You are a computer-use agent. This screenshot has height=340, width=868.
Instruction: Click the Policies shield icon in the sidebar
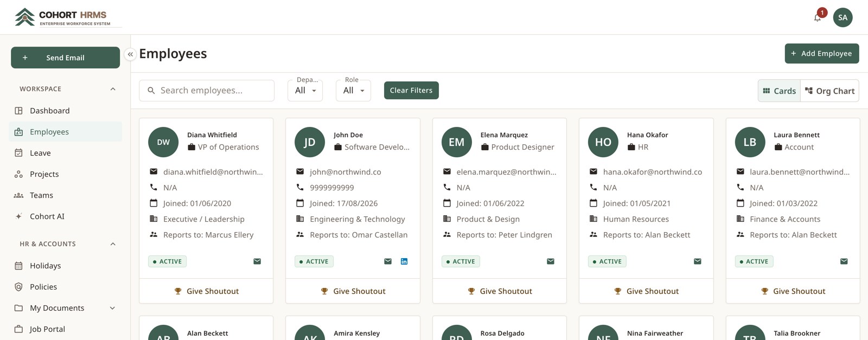tap(18, 287)
